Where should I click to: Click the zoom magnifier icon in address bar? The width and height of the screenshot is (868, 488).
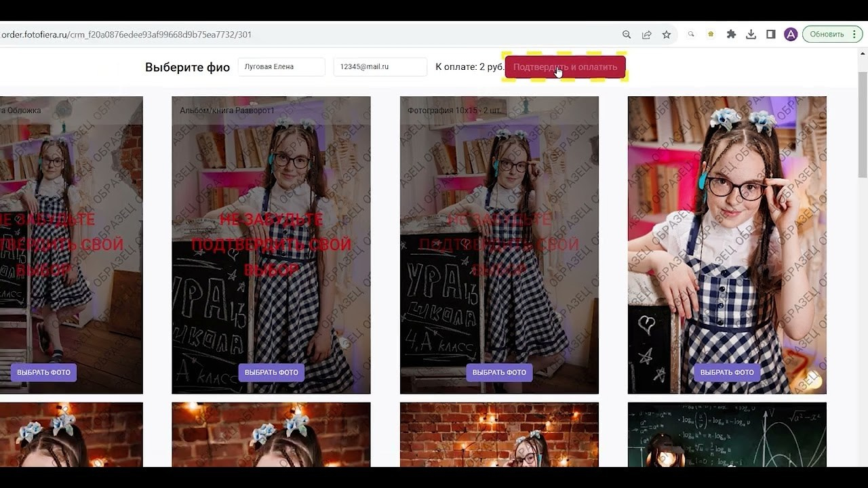tap(627, 35)
